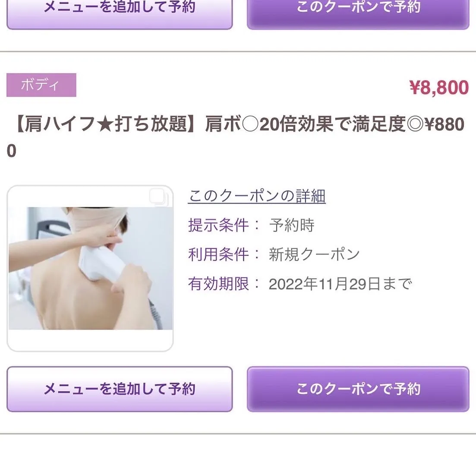Image resolution: width=476 pixels, height=449 pixels.
Task: Click the 新規クーポン usage value
Action: [x=314, y=254]
